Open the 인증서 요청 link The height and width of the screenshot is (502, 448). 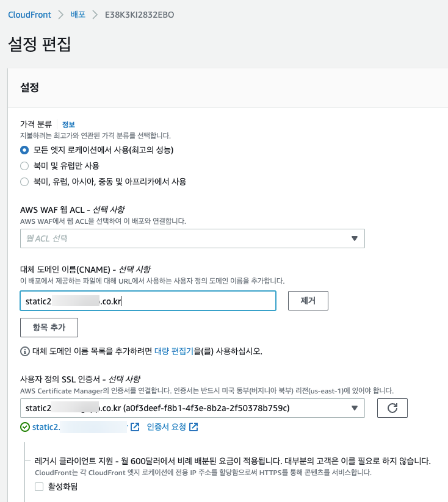coord(167,427)
